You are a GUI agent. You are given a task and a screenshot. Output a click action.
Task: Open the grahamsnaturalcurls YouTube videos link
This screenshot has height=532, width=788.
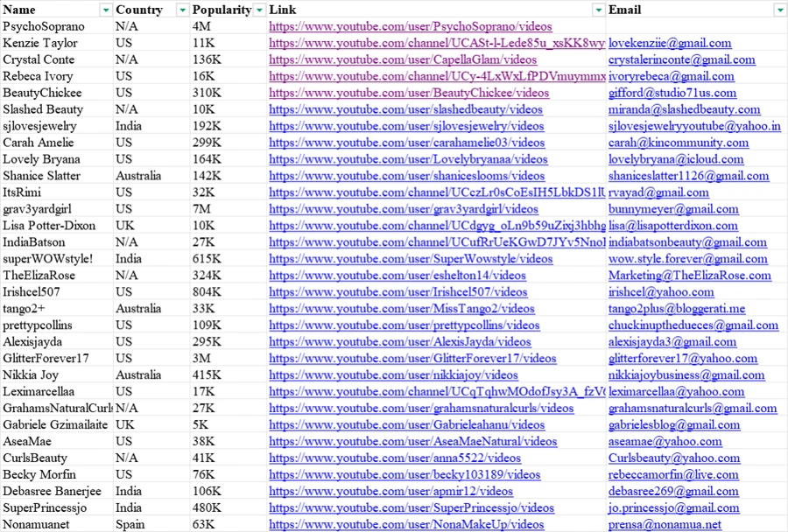[x=421, y=408]
